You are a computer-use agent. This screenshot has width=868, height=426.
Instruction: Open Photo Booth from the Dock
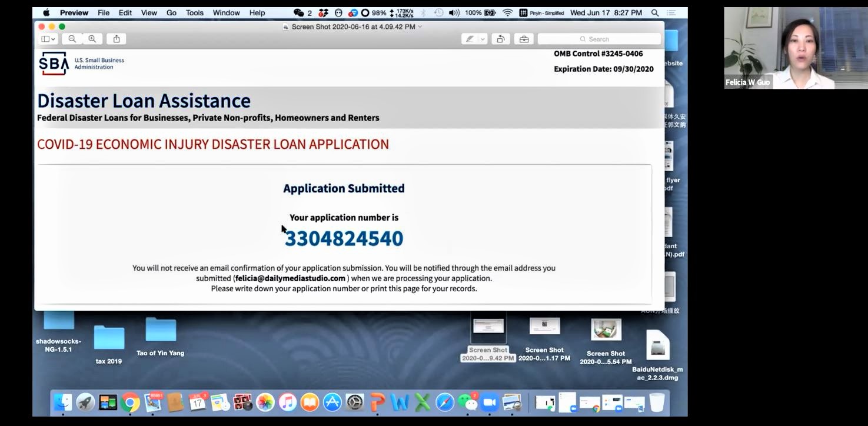(242, 402)
